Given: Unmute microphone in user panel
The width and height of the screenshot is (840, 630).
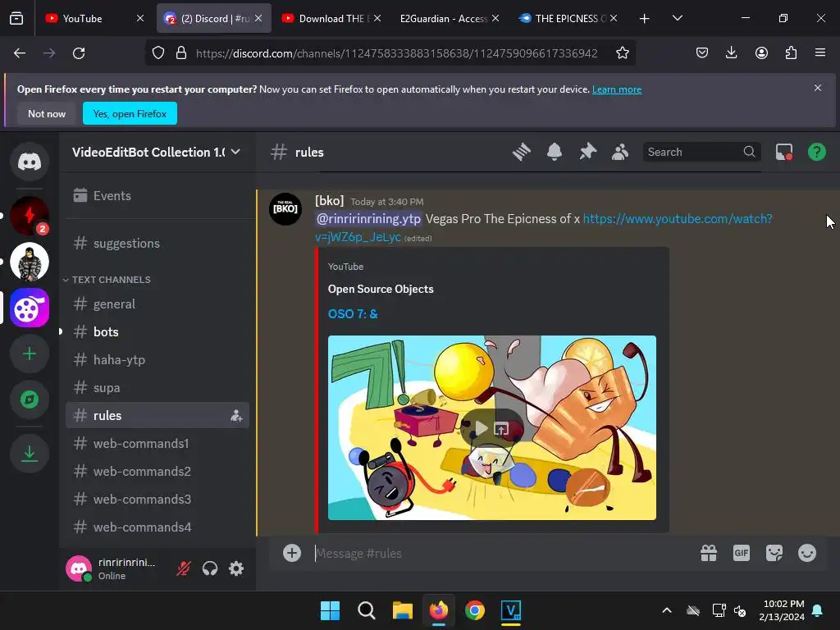Looking at the screenshot, I should (183, 568).
